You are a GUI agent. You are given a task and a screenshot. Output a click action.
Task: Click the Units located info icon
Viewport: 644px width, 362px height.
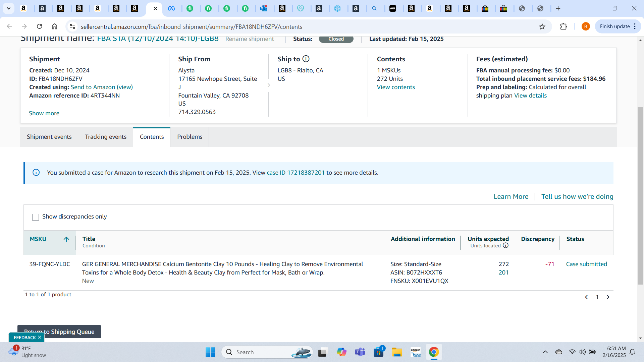[505, 245]
